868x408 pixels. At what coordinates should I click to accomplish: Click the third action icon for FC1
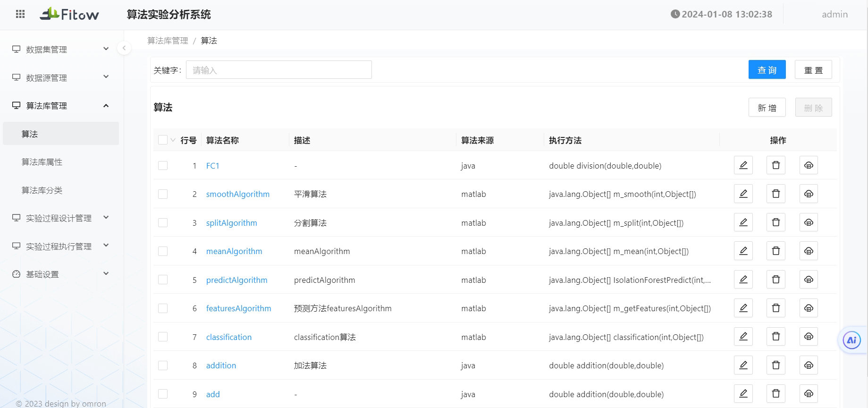[809, 165]
